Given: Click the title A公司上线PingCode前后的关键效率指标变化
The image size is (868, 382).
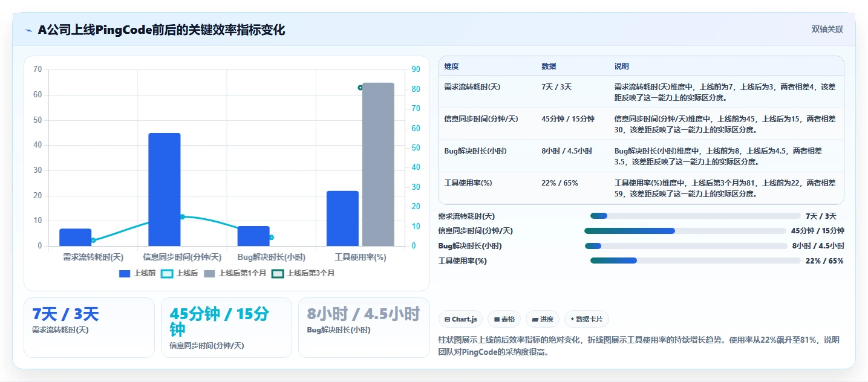Looking at the screenshot, I should click(162, 30).
